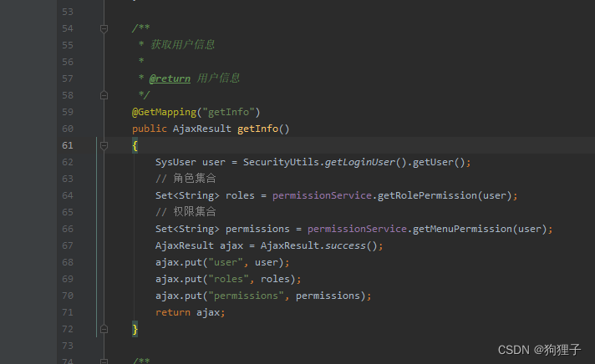This screenshot has height=364, width=595.
Task: Click permissionService on line 66
Action: (357, 229)
